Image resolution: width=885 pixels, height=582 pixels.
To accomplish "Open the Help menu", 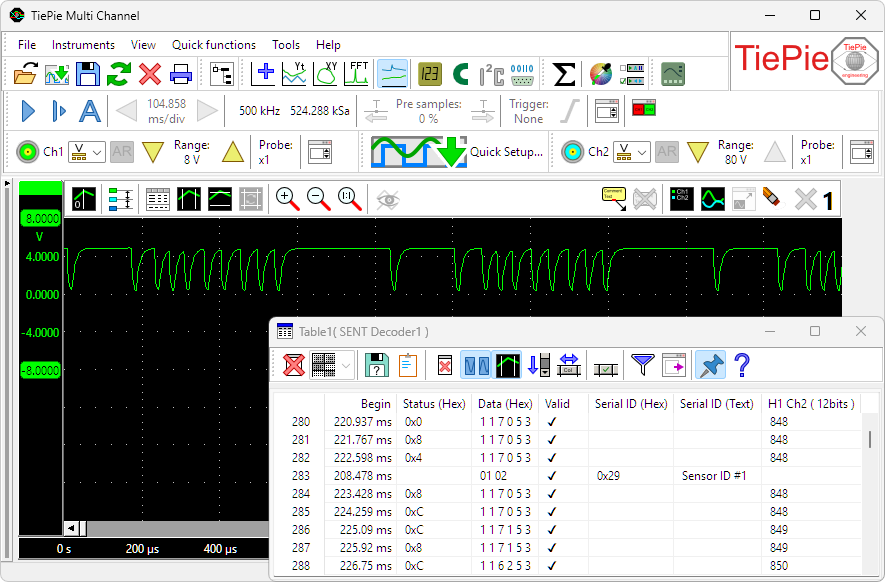I will pos(328,45).
